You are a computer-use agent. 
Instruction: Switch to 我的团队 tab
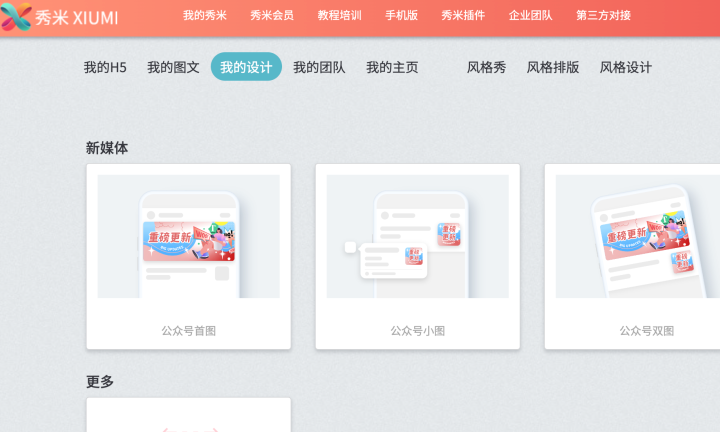(319, 67)
